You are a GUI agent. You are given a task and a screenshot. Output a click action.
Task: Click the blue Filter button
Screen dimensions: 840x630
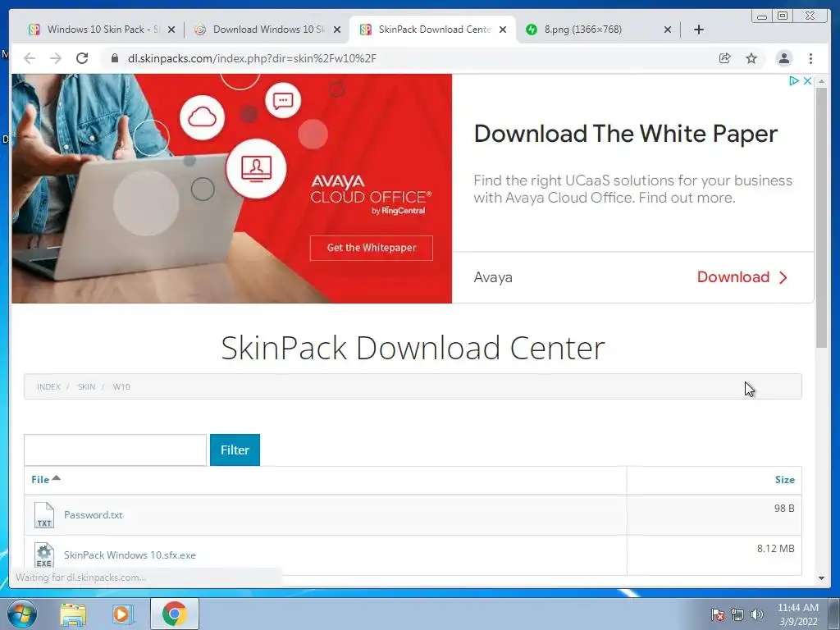pyautogui.click(x=235, y=450)
